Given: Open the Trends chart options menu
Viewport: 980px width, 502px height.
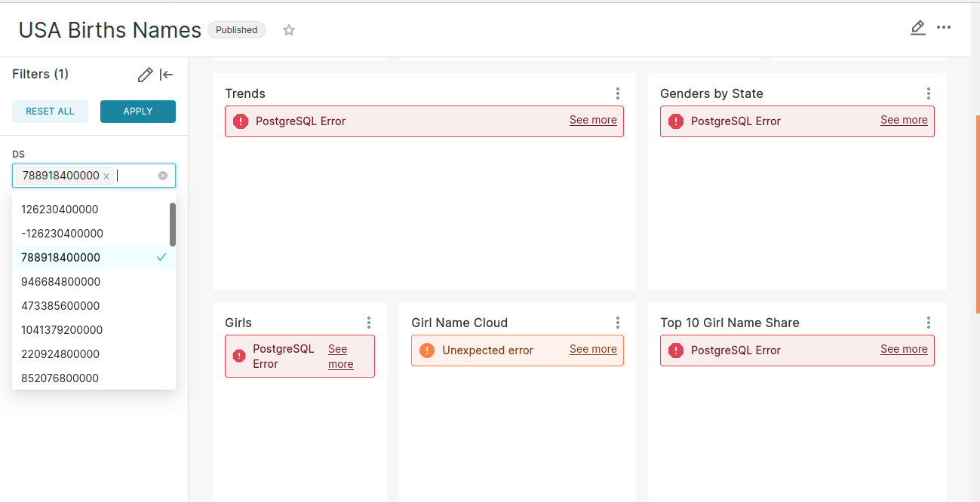Looking at the screenshot, I should (x=618, y=93).
